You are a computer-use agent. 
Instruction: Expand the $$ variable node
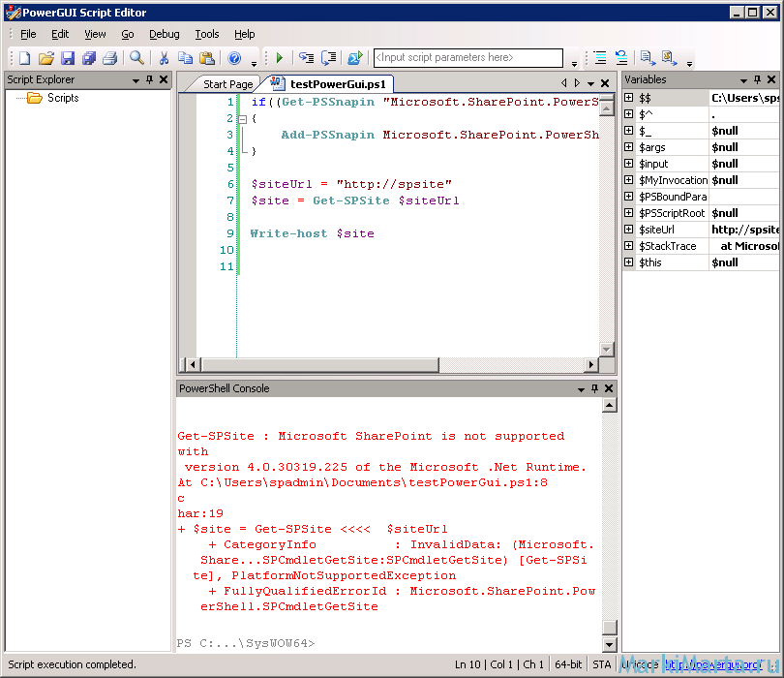click(x=629, y=98)
